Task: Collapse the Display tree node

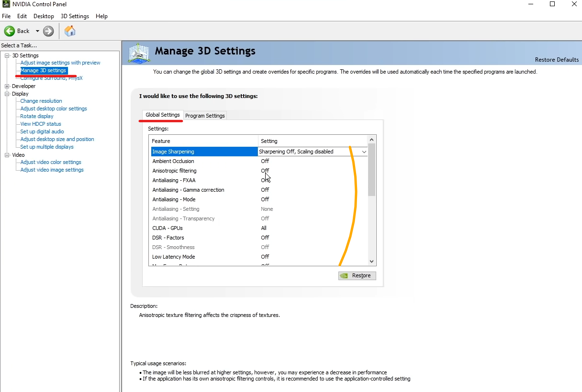Action: [7, 94]
